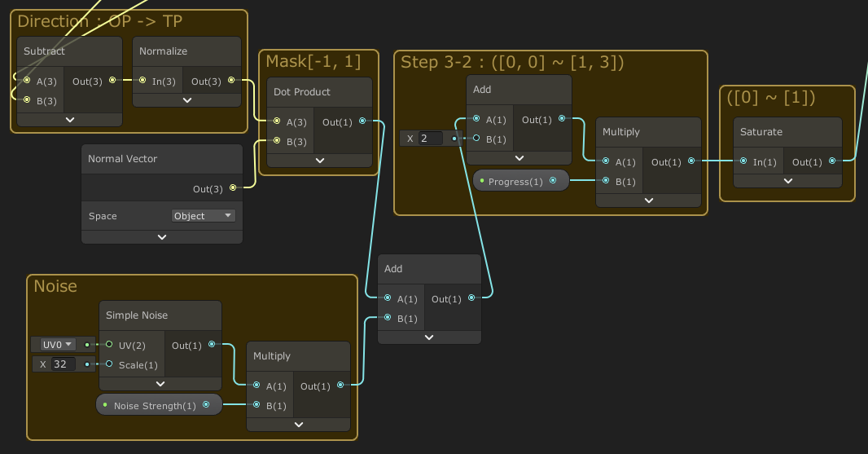This screenshot has width=868, height=454.
Task: Expand the Noise group Multiply node chevron
Action: click(298, 425)
